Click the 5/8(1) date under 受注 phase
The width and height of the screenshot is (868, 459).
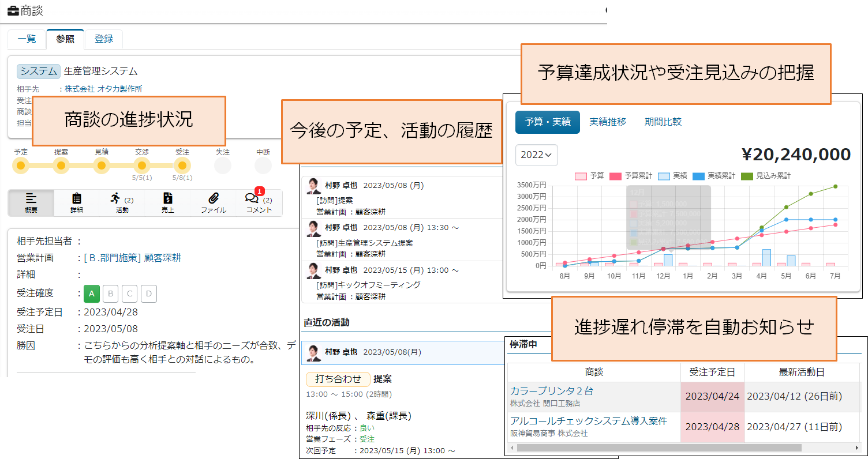(182, 178)
